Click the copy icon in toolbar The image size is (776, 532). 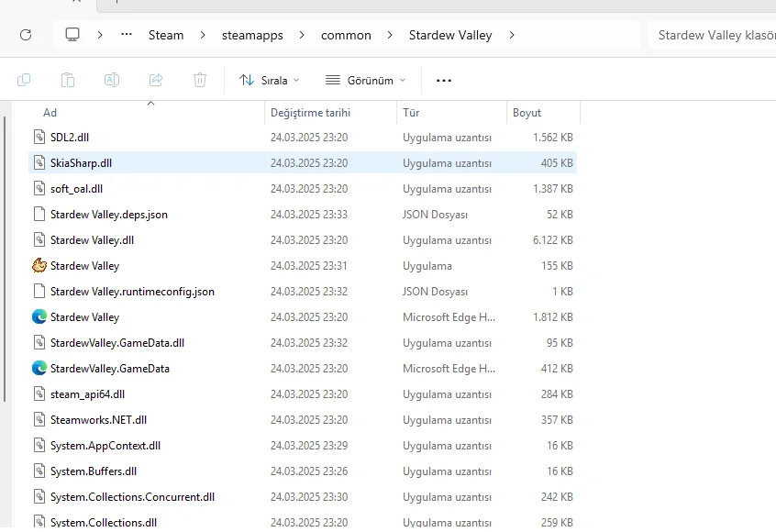pyautogui.click(x=24, y=80)
